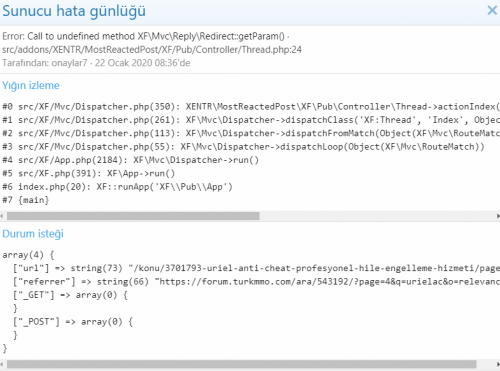Click the ["_POST"] => array(0) line
Image resolution: width=500 pixels, height=371 pixels.
(x=73, y=322)
